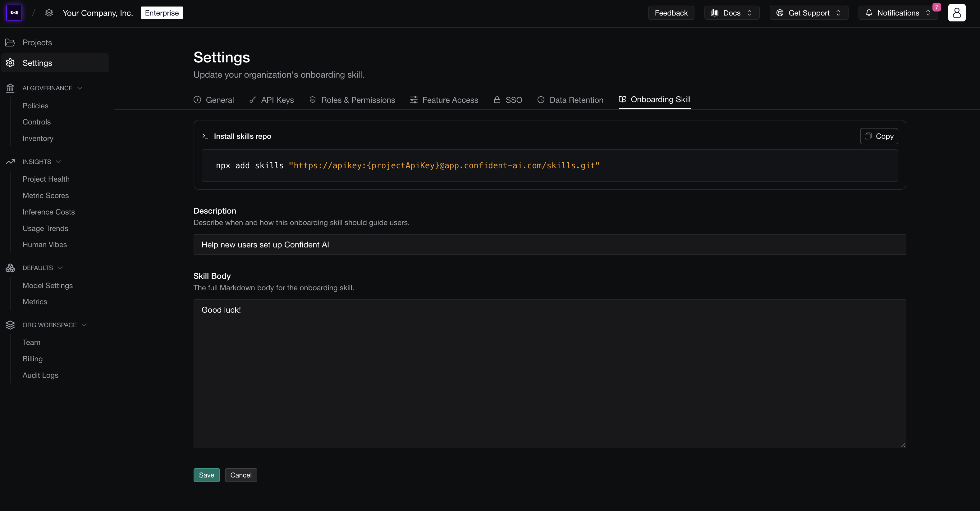Click the book icon on Onboarding Skill

click(x=622, y=99)
